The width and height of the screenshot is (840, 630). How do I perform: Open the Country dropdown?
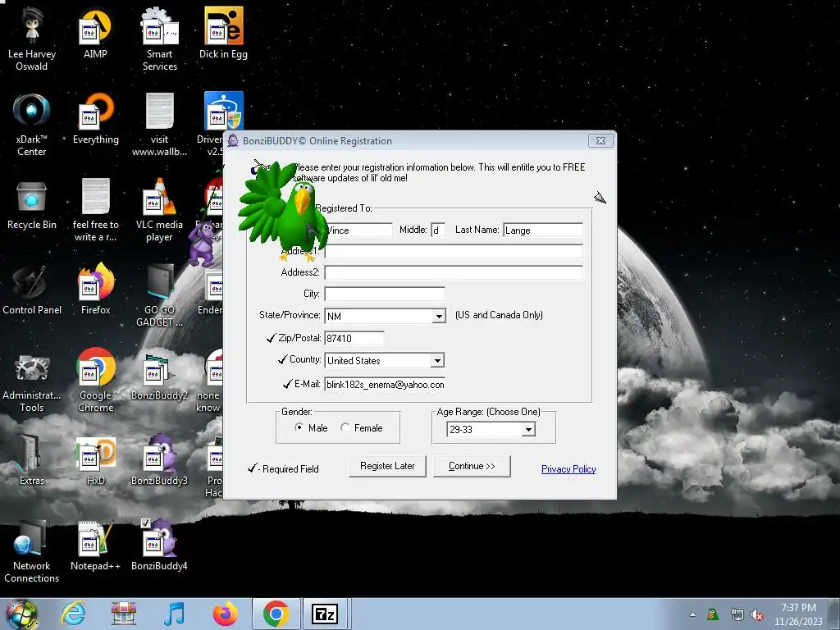(437, 361)
